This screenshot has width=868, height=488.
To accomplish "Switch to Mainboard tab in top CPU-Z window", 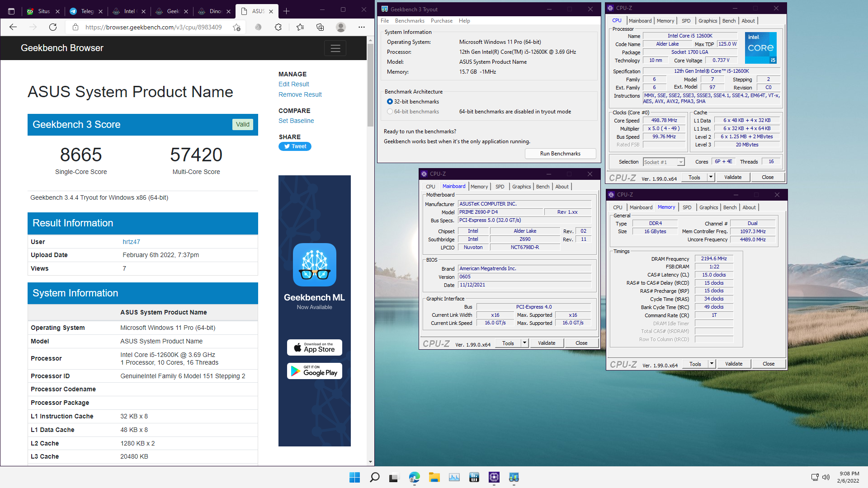I will pyautogui.click(x=640, y=21).
